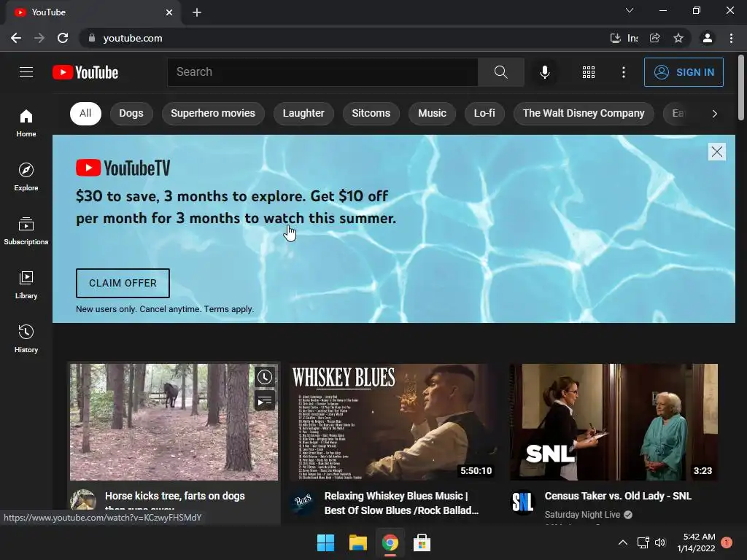Image resolution: width=747 pixels, height=560 pixels.
Task: Share this page icon in address bar
Action: click(655, 38)
